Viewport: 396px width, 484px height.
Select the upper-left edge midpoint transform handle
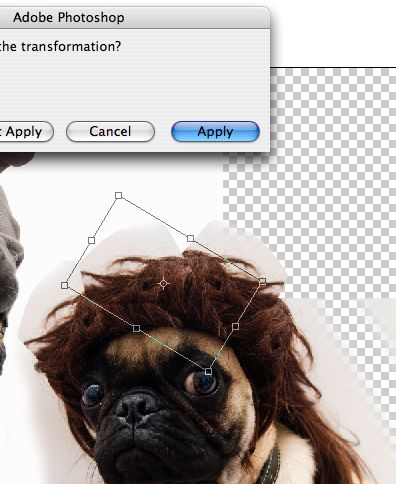(91, 240)
